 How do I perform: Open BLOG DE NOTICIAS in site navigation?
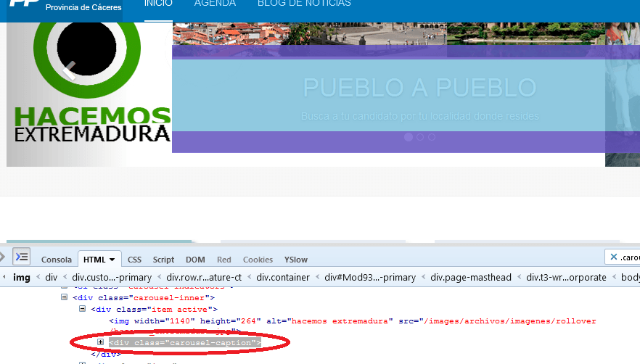click(x=304, y=4)
